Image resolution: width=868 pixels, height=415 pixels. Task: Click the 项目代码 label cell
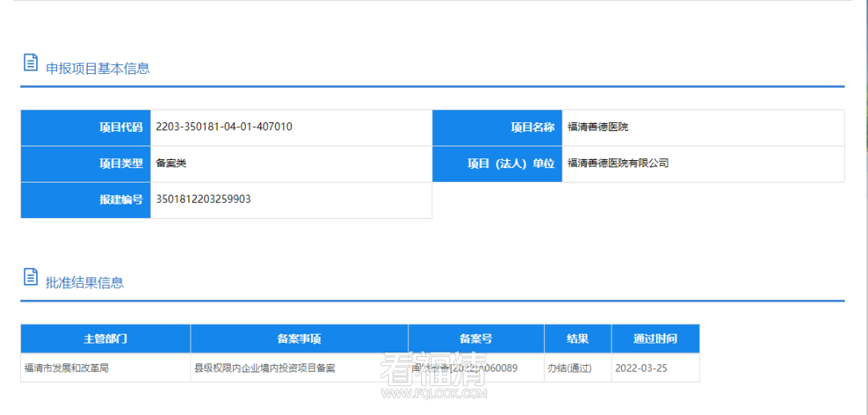(86, 127)
